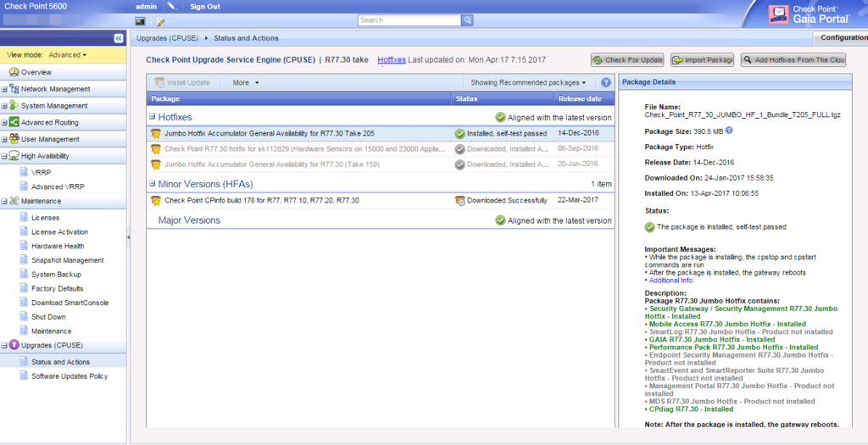Image resolution: width=868 pixels, height=445 pixels.
Task: Click the sidebar splitter collapse handle
Action: pos(129,236)
